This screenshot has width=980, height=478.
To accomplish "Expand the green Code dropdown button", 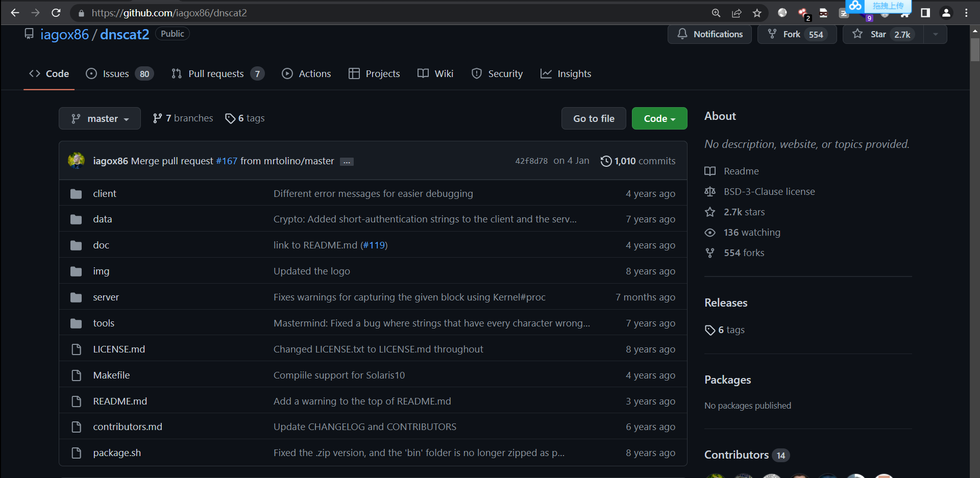I will click(659, 118).
